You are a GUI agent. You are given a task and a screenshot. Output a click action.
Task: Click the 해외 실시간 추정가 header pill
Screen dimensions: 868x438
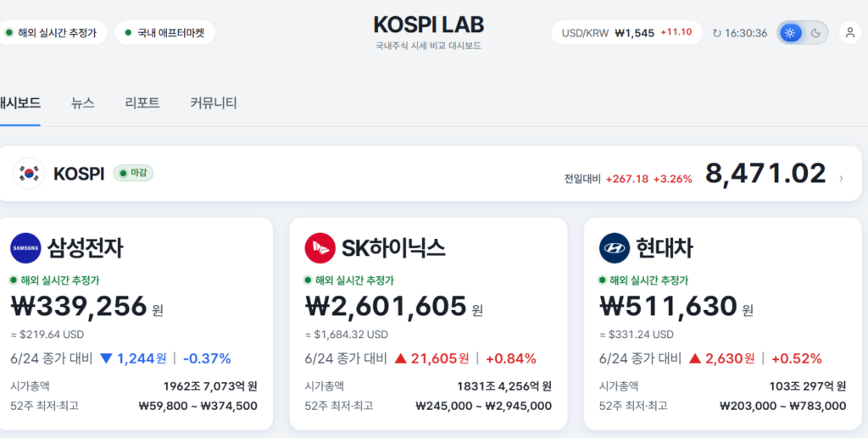pos(52,33)
